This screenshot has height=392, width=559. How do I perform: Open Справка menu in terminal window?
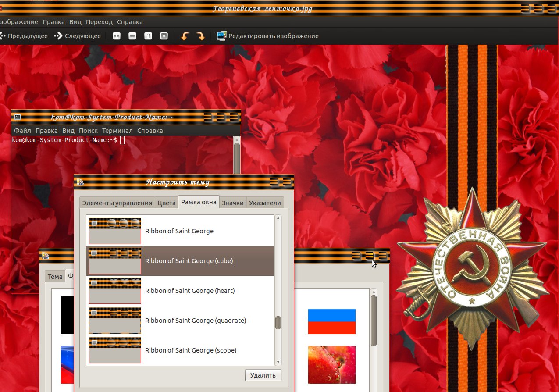click(x=150, y=131)
